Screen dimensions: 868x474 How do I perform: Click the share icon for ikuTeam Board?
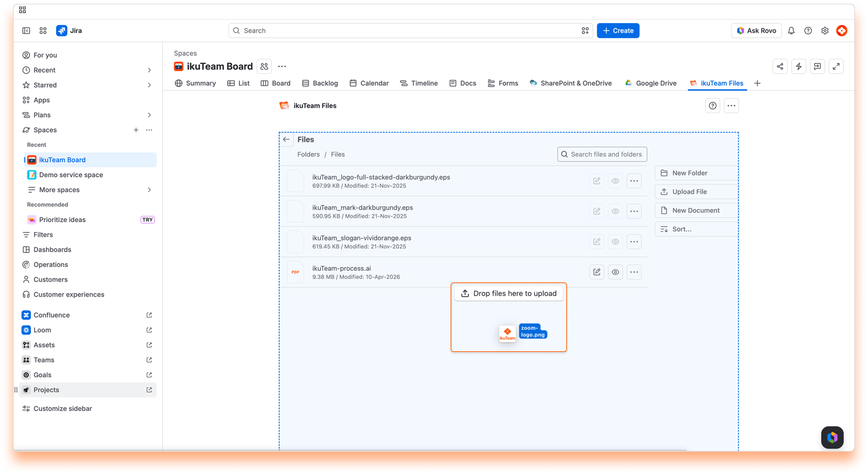[780, 66]
